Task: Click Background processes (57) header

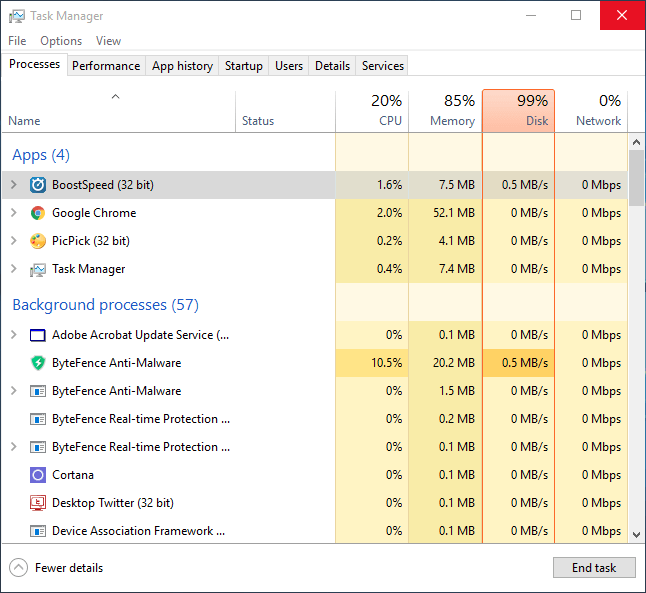Action: point(105,305)
